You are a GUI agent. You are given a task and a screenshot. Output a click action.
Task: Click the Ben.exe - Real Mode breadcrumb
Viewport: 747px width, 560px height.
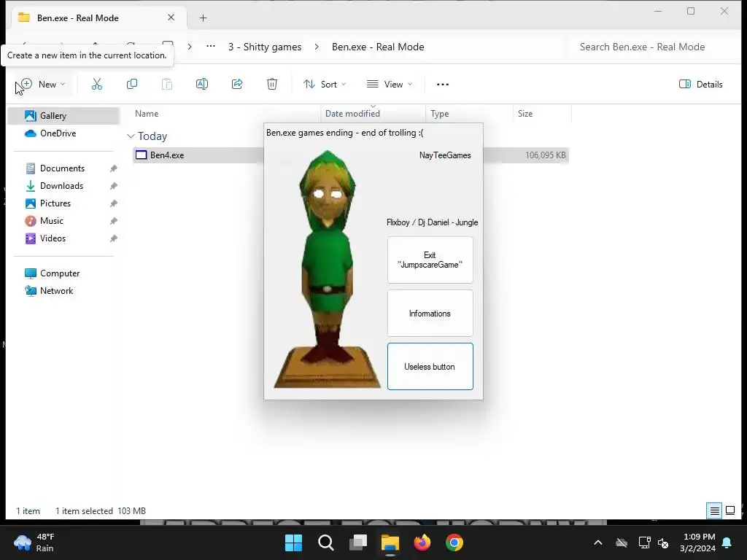[x=378, y=47]
